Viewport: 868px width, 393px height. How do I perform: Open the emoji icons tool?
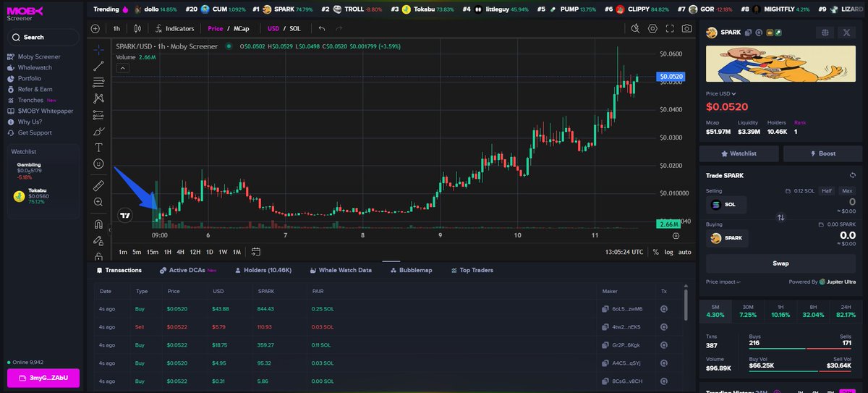[x=98, y=164]
